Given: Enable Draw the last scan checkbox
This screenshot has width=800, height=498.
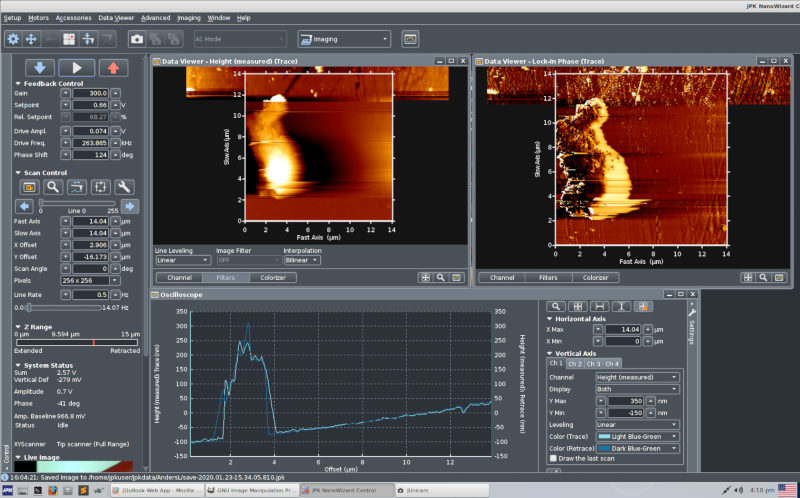Looking at the screenshot, I should [553, 458].
